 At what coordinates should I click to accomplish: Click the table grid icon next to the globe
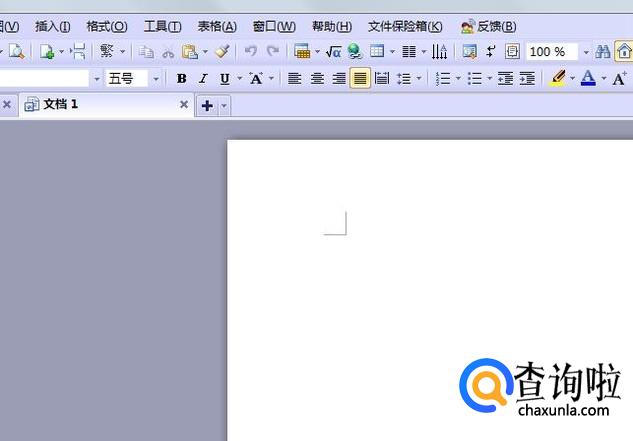pos(377,51)
